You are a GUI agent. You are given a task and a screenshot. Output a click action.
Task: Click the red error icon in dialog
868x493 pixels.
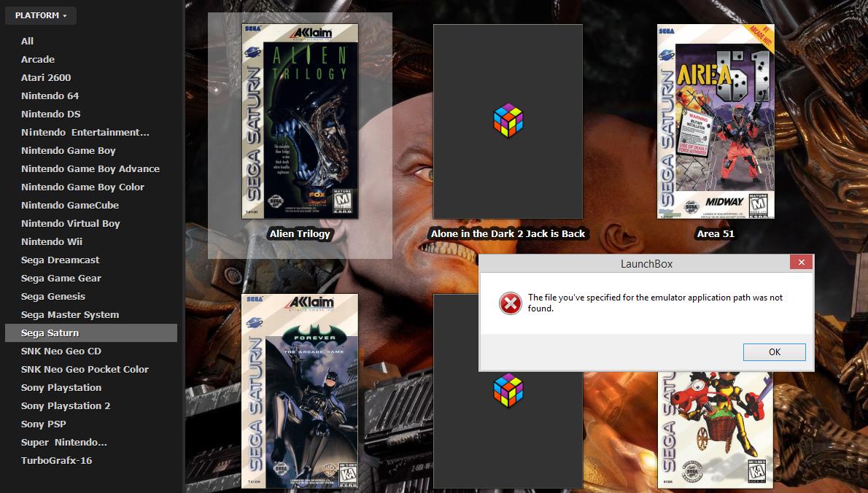point(510,303)
